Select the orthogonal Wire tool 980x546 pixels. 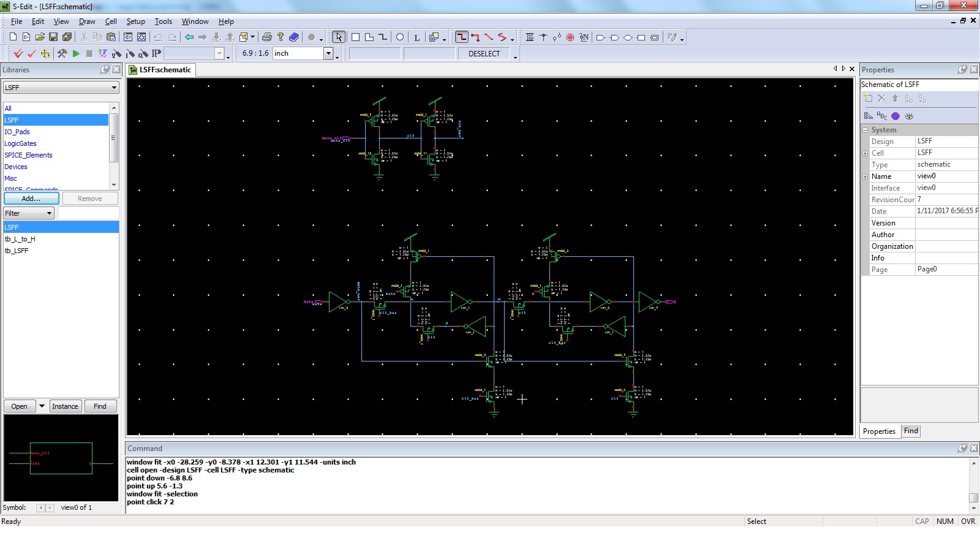click(x=462, y=37)
